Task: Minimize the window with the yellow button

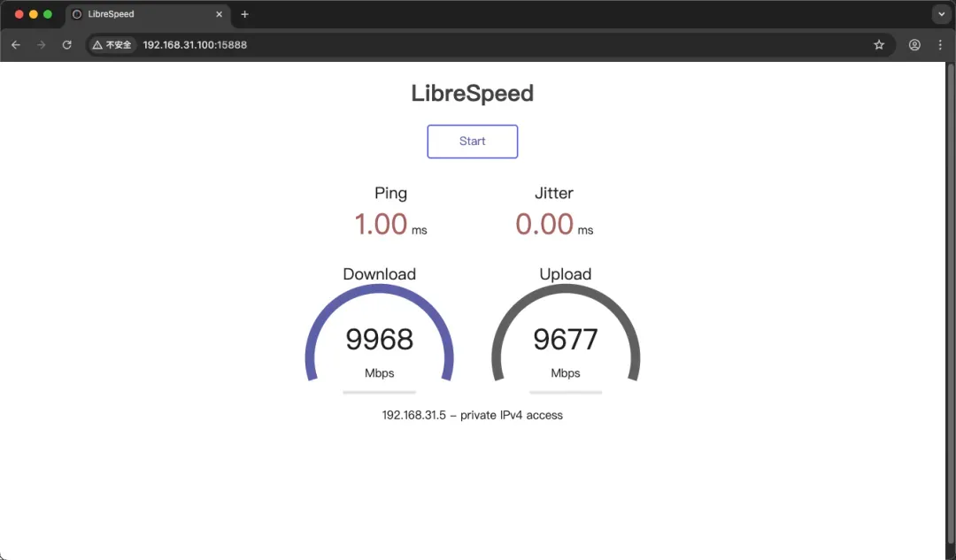Action: (34, 14)
